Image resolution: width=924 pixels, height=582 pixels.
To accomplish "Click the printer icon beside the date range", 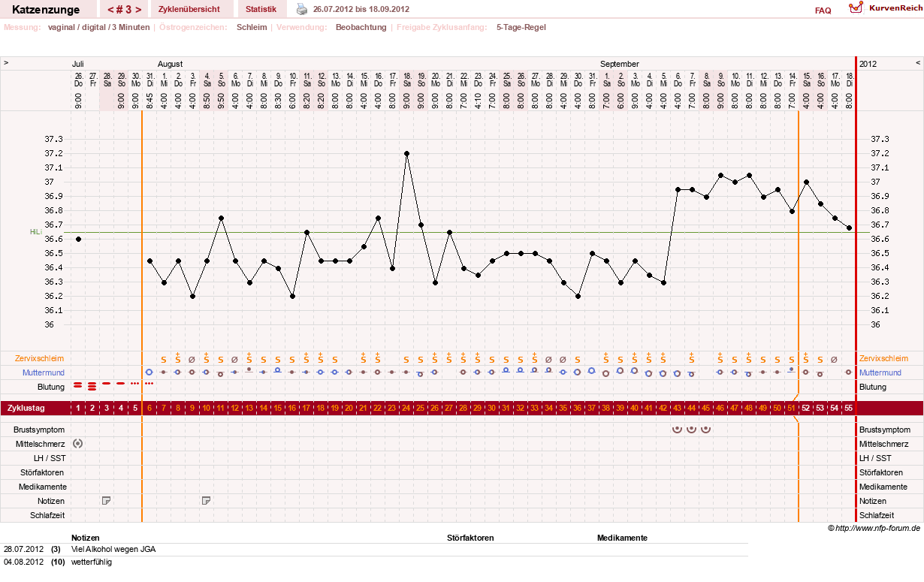I will coord(302,9).
